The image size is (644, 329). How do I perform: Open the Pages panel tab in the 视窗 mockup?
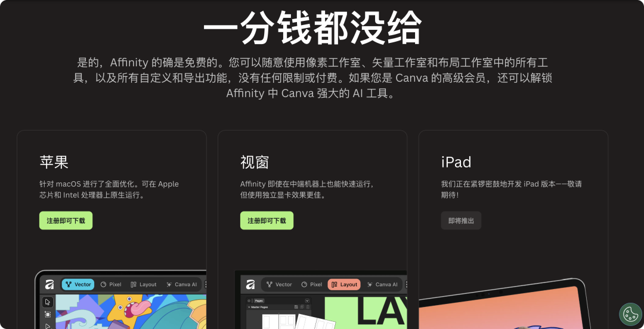[259, 300]
